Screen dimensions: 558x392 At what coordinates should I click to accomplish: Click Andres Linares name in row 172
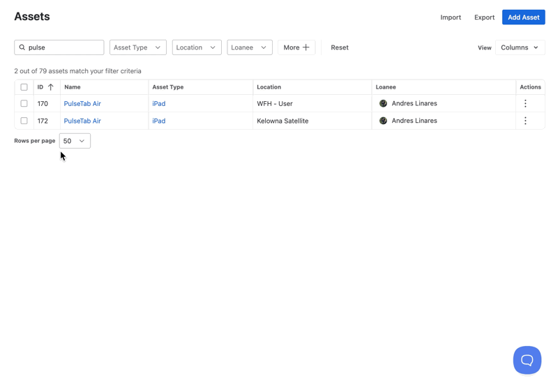414,121
